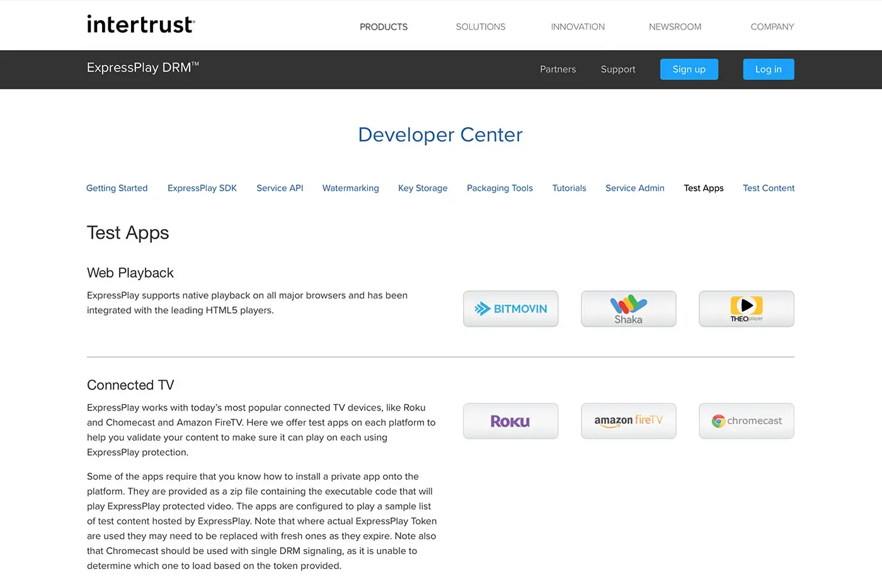Open the Amazon FireTV test app
Screen dimensions: 882x588
coord(628,421)
